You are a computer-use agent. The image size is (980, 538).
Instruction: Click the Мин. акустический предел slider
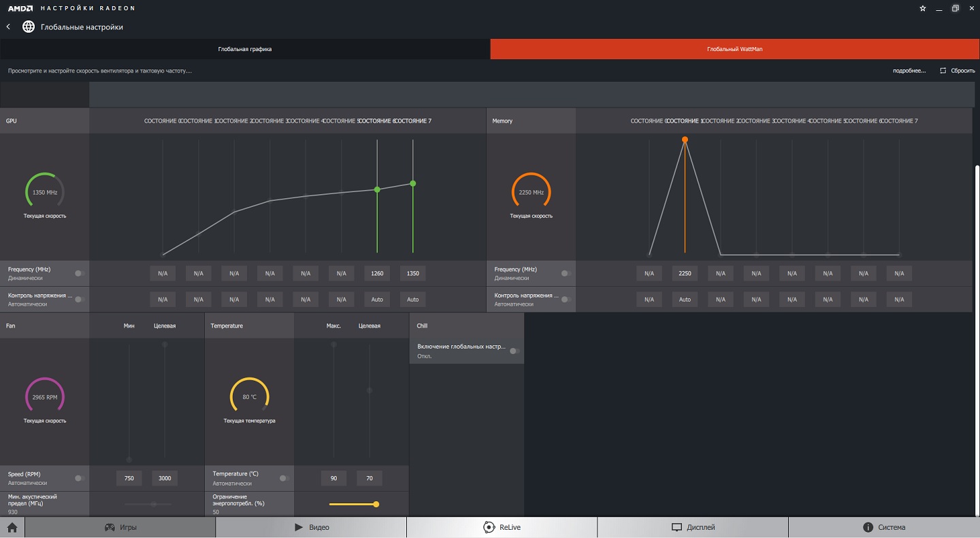point(148,504)
